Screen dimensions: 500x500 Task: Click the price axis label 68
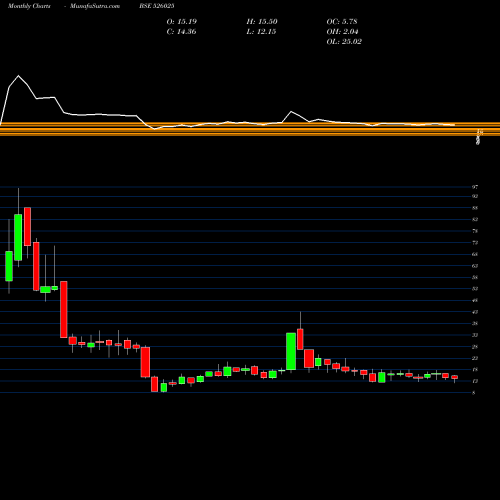475,254
